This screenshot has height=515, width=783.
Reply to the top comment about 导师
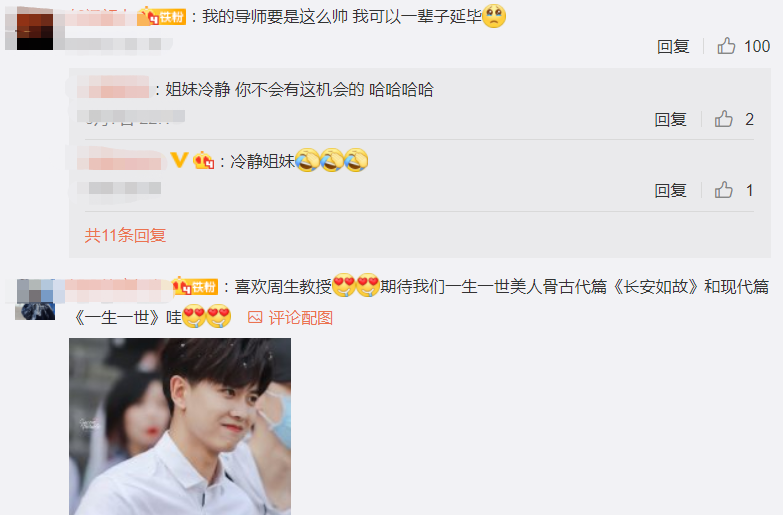tap(673, 46)
